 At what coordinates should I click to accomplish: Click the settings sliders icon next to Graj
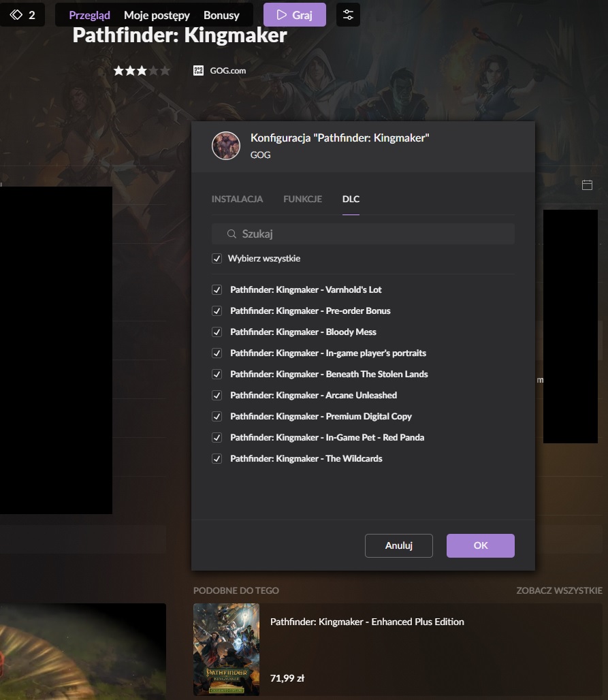(348, 15)
